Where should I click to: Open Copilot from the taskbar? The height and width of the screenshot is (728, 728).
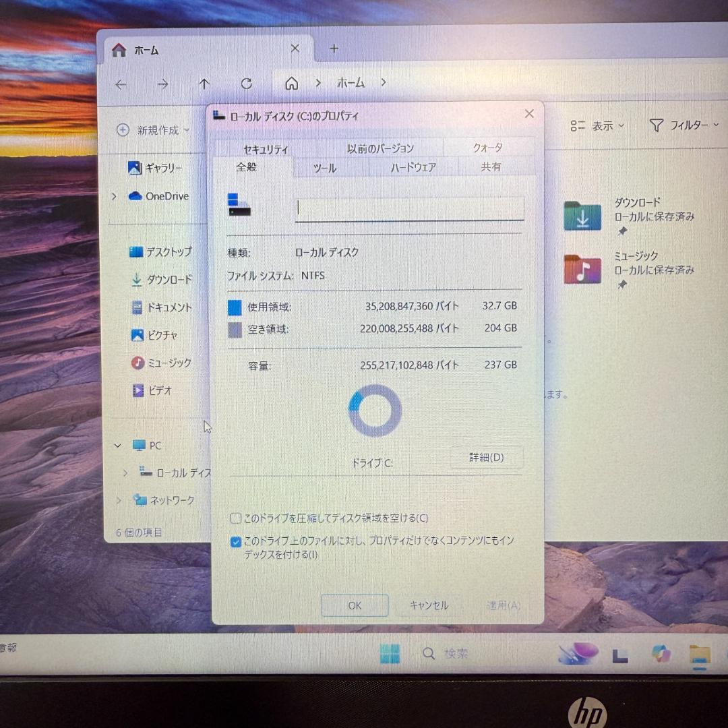pyautogui.click(x=659, y=653)
